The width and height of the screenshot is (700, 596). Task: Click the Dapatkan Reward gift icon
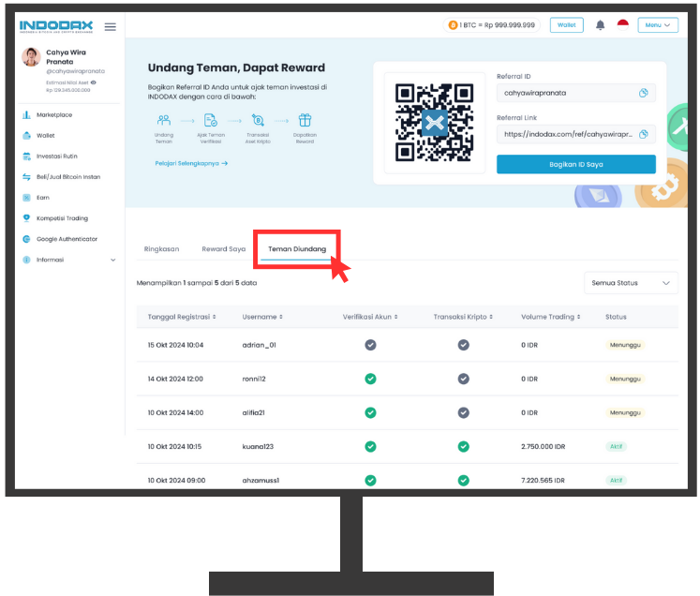pyautogui.click(x=305, y=120)
